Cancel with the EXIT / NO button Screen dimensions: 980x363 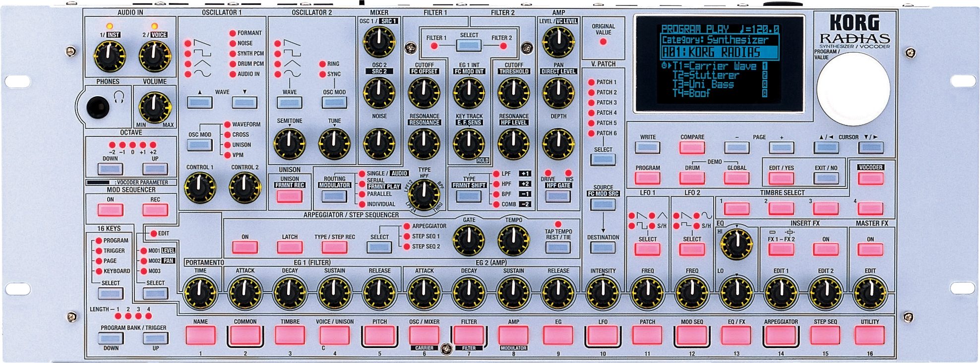[x=826, y=178]
